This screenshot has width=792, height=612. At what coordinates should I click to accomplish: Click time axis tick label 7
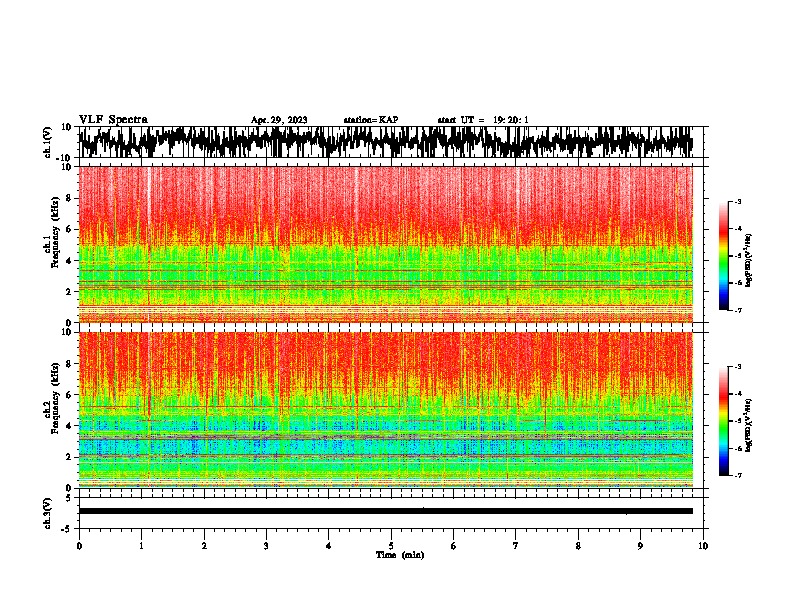pyautogui.click(x=516, y=546)
